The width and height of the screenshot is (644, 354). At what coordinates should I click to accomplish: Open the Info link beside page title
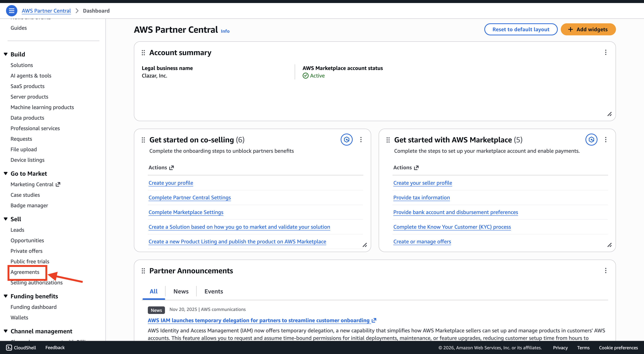225,31
